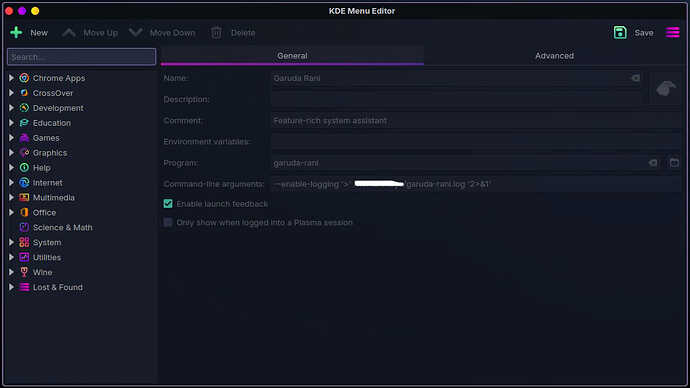The height and width of the screenshot is (388, 690).
Task: Select the Multimedia tree label
Action: pos(54,198)
